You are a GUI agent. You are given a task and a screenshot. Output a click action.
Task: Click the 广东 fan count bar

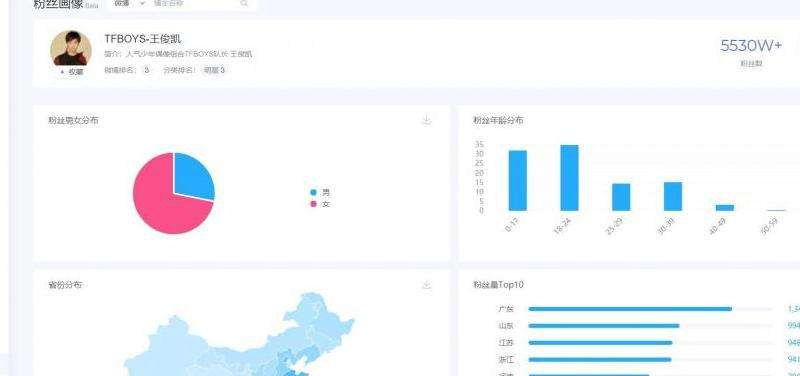[x=630, y=309]
